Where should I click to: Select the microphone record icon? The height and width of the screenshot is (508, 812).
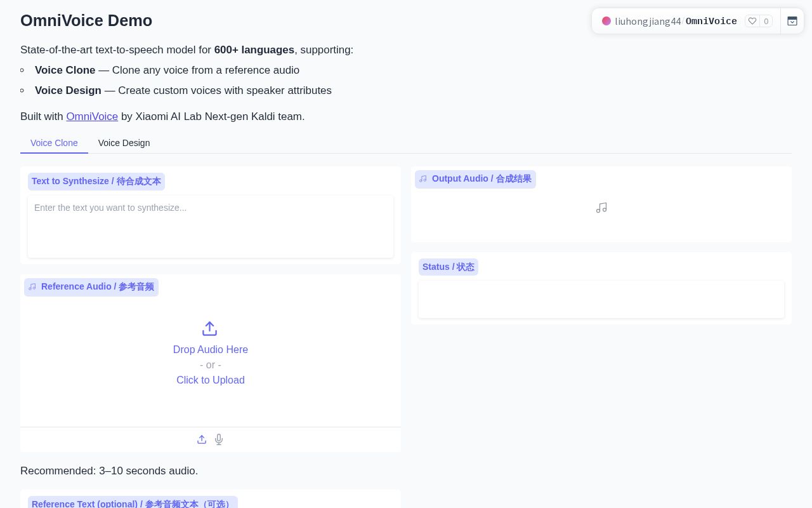click(x=219, y=439)
